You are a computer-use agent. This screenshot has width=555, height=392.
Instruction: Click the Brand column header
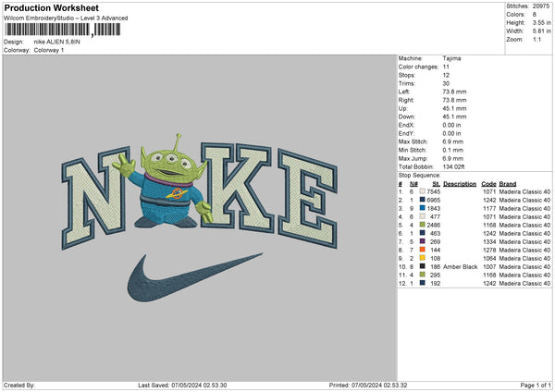(508, 184)
